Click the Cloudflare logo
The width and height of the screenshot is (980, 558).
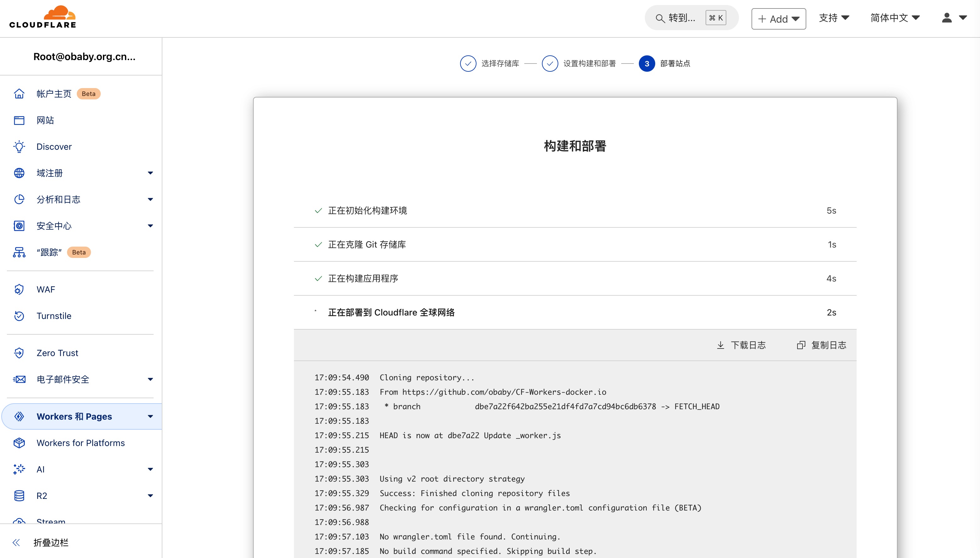[x=42, y=17]
